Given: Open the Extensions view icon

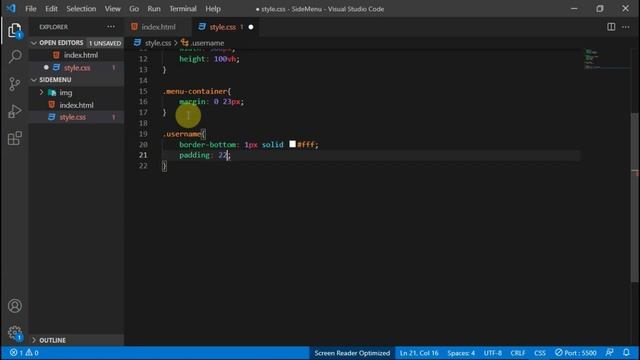Looking at the screenshot, I should tap(15, 138).
